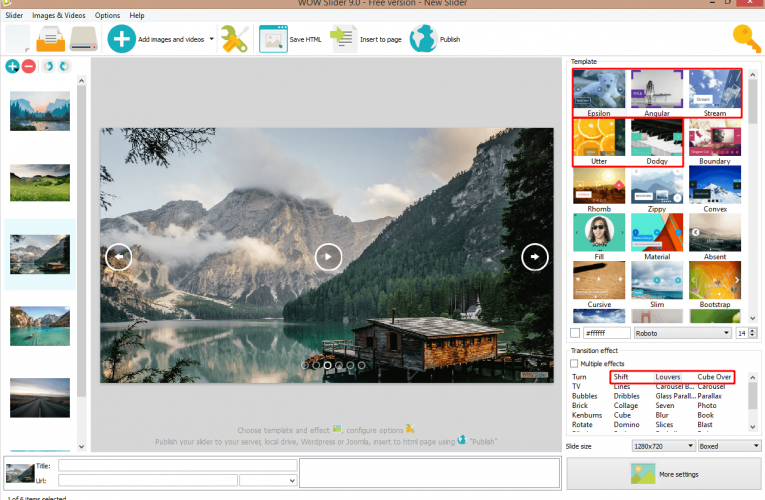Select the Convex template
Screen dimensions: 765x500
(x=715, y=189)
